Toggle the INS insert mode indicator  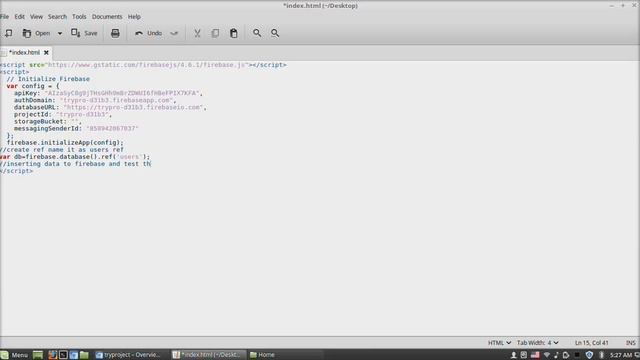[631, 343]
